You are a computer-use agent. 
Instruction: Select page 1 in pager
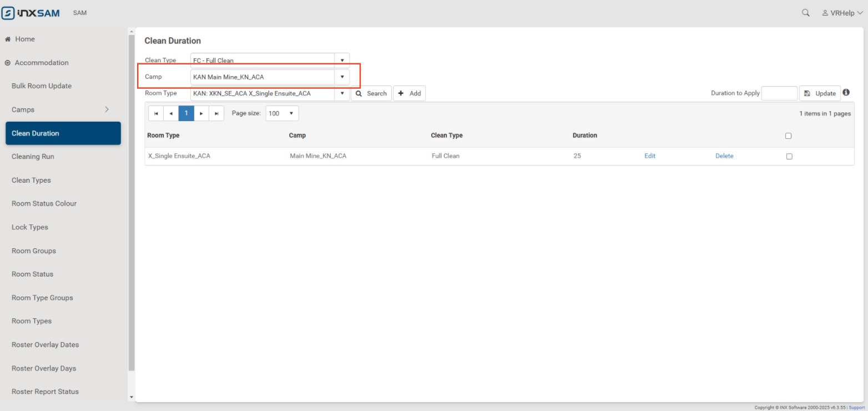tap(186, 113)
